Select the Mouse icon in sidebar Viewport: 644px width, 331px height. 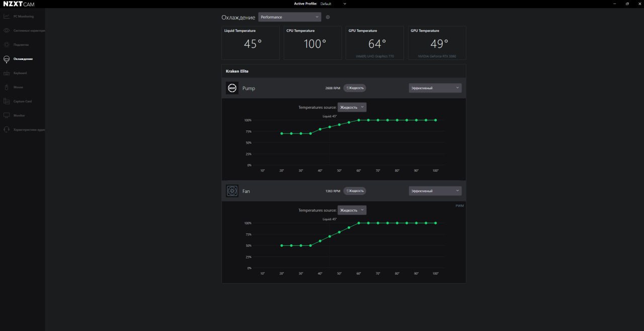(7, 87)
